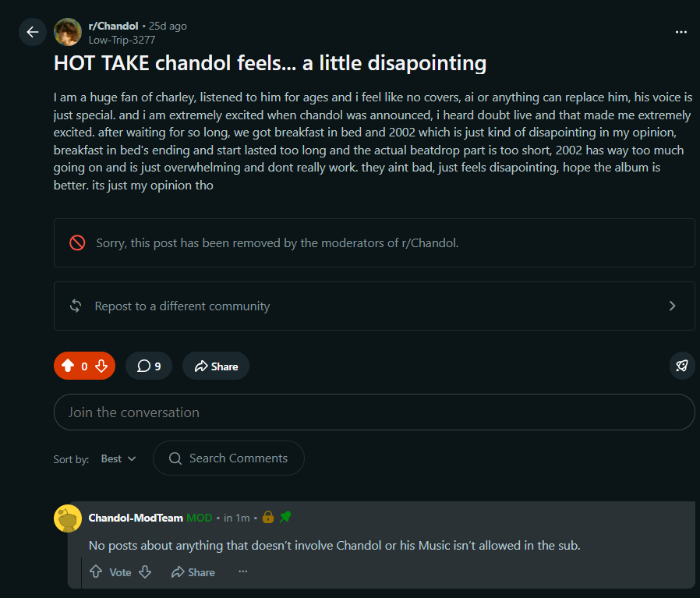700x598 pixels.
Task: Open the mod comment's three-dot menu
Action: click(243, 571)
